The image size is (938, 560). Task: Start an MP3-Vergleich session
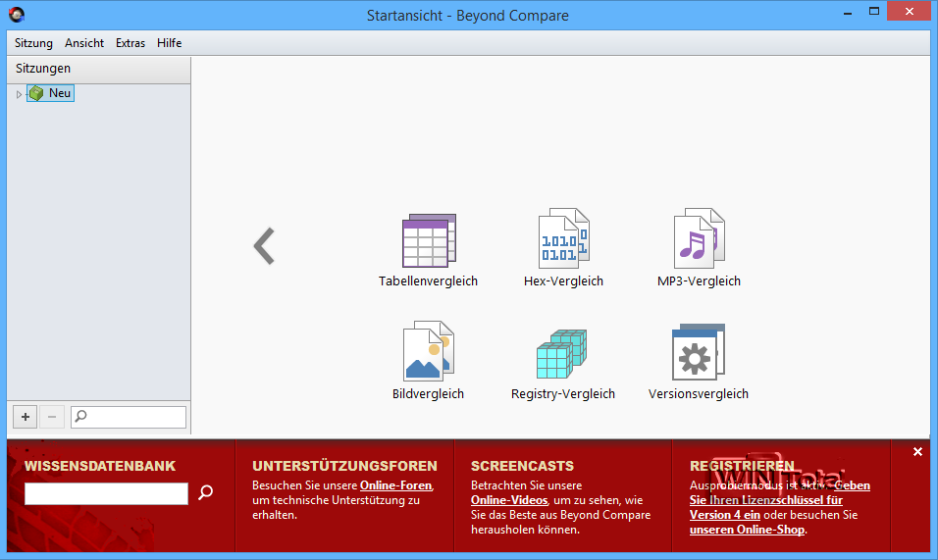(699, 238)
